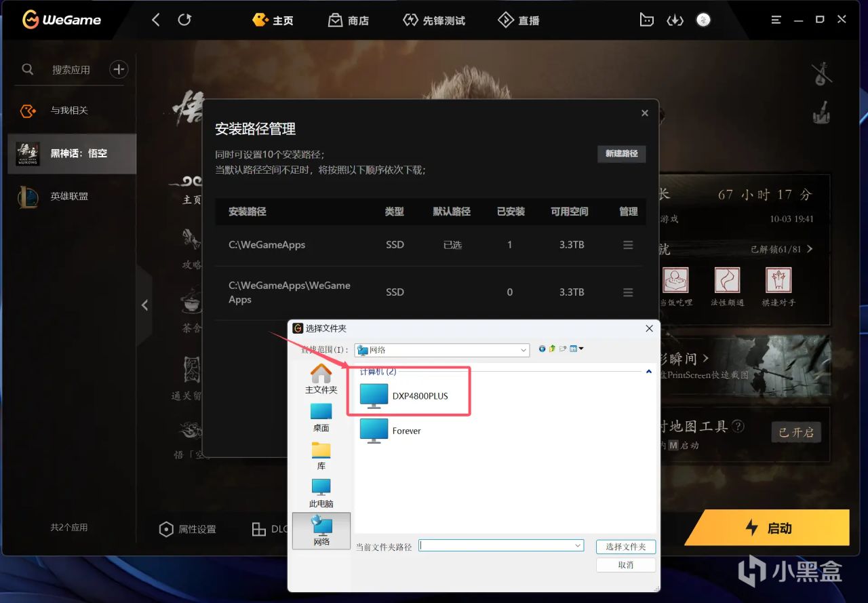Go up one level in folder dialog

click(x=553, y=349)
